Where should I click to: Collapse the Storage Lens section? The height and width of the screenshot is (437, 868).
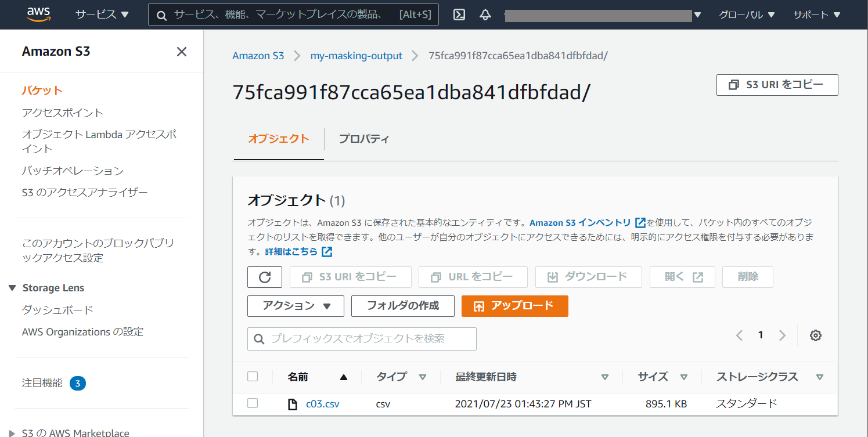pos(12,288)
